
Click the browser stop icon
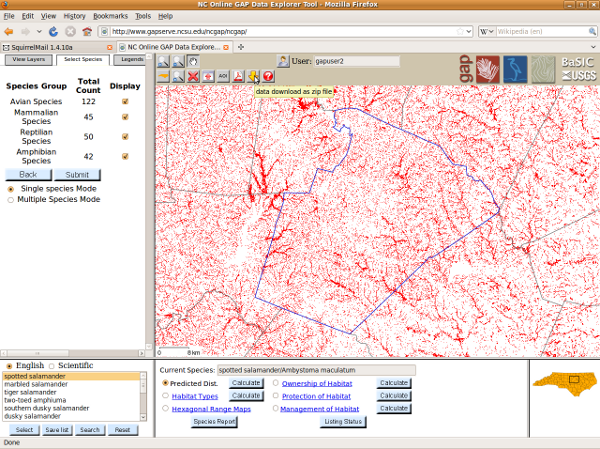point(70,31)
